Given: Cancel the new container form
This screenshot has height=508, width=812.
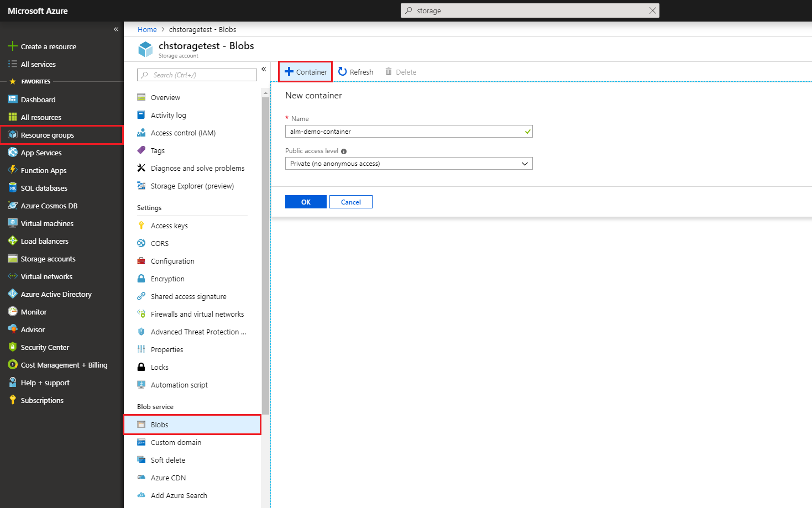Looking at the screenshot, I should 350,202.
